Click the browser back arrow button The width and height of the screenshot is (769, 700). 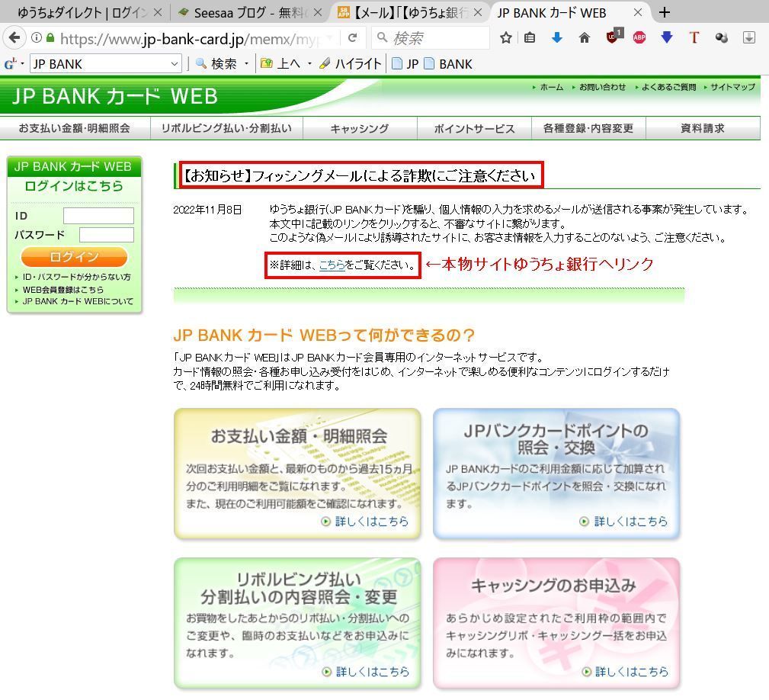(14, 38)
